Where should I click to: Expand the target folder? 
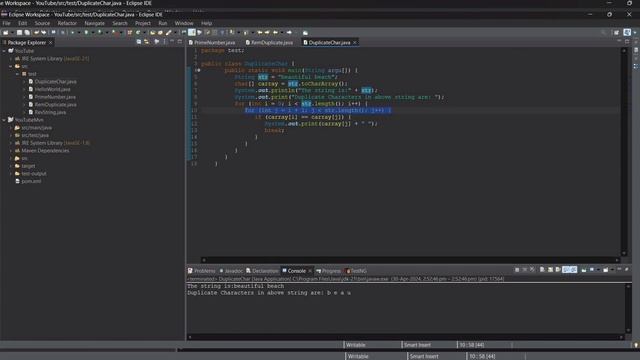point(11,166)
